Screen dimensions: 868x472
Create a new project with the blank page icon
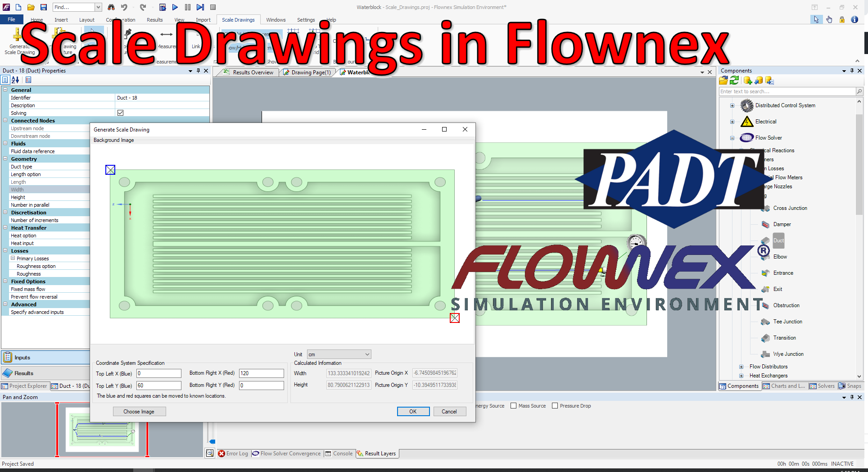(18, 7)
